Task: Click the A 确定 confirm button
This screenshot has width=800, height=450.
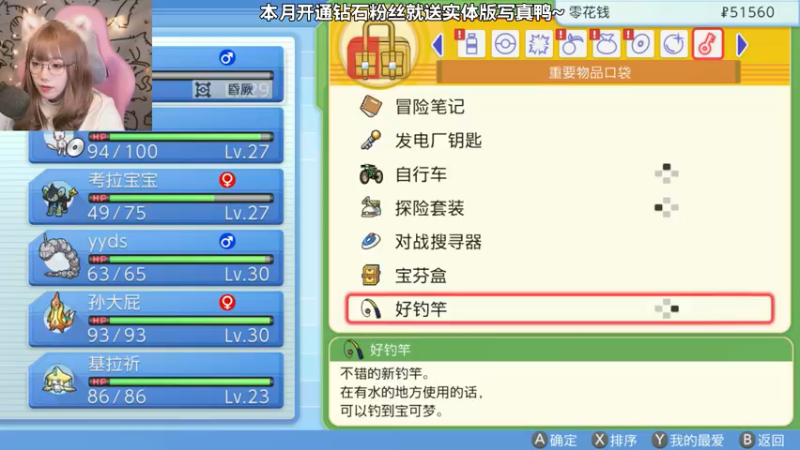Action: [555, 440]
